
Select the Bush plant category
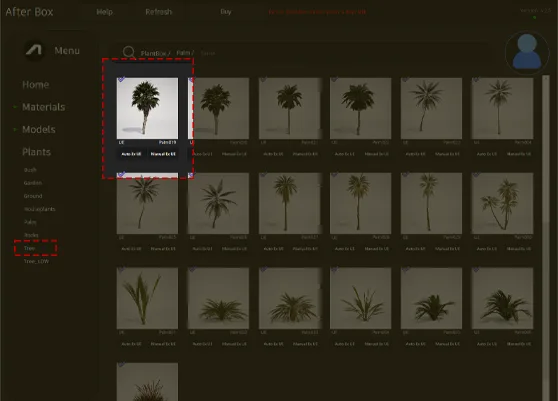[30, 170]
